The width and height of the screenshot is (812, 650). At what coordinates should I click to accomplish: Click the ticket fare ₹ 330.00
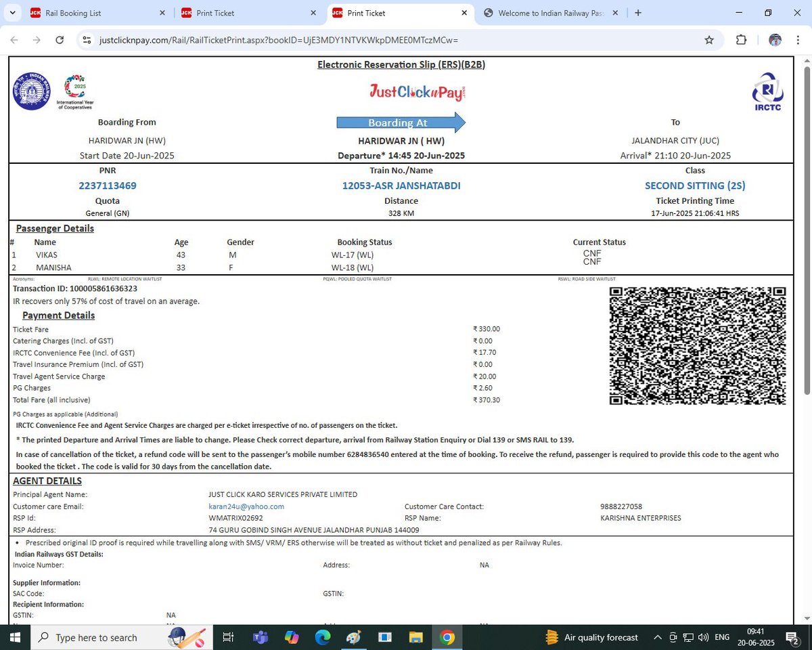coord(487,329)
